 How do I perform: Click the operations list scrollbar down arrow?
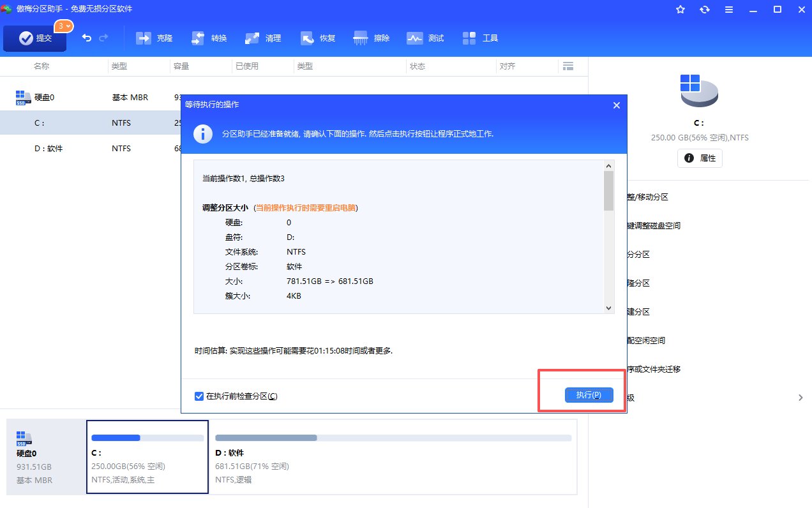pos(609,308)
